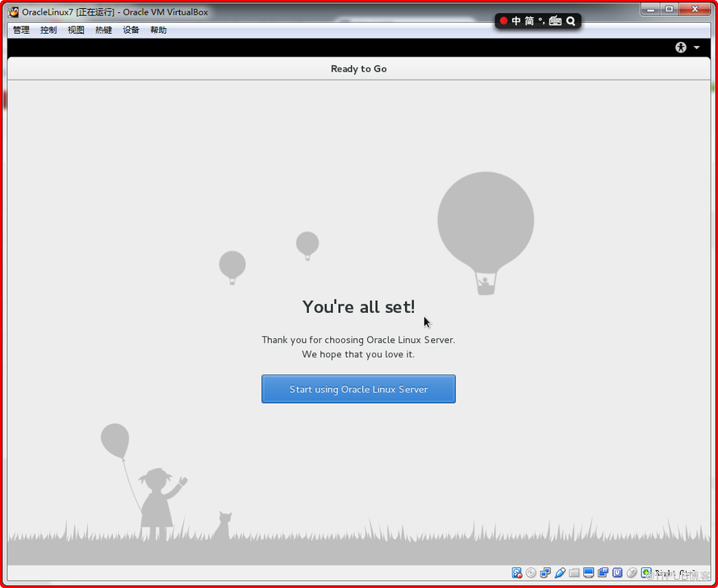Viewport: 718px width, 588px height.
Task: Click the overlapping blue screens status icon
Action: click(603, 573)
